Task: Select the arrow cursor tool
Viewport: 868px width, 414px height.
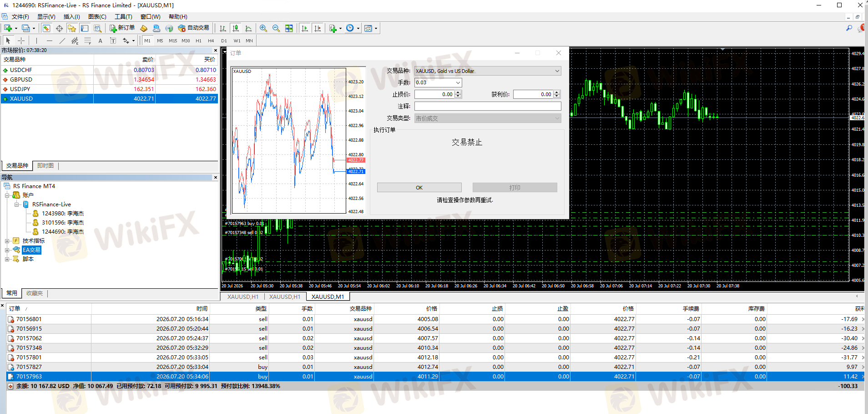Action: (x=8, y=41)
